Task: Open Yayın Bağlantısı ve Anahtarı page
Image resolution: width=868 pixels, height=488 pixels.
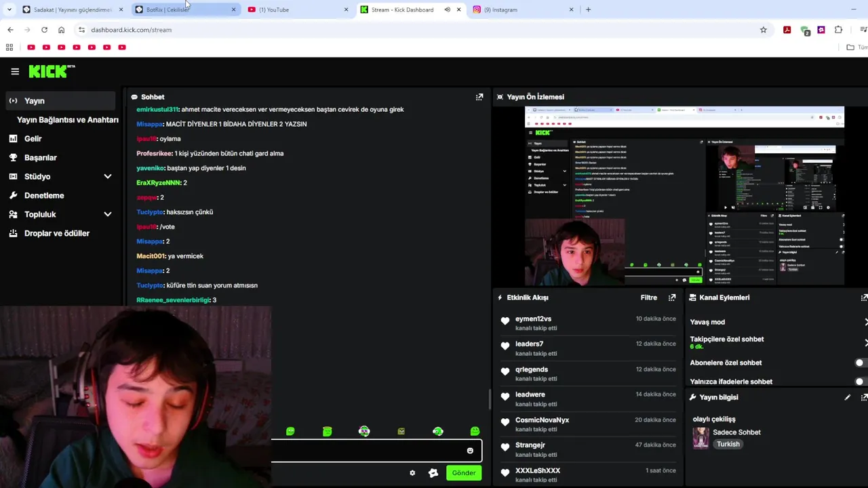Action: [x=67, y=119]
